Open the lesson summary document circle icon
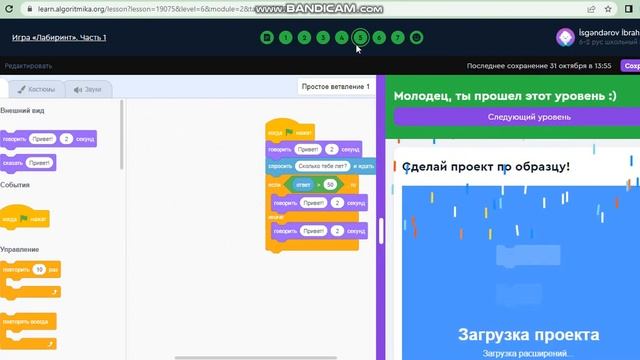 (x=267, y=38)
